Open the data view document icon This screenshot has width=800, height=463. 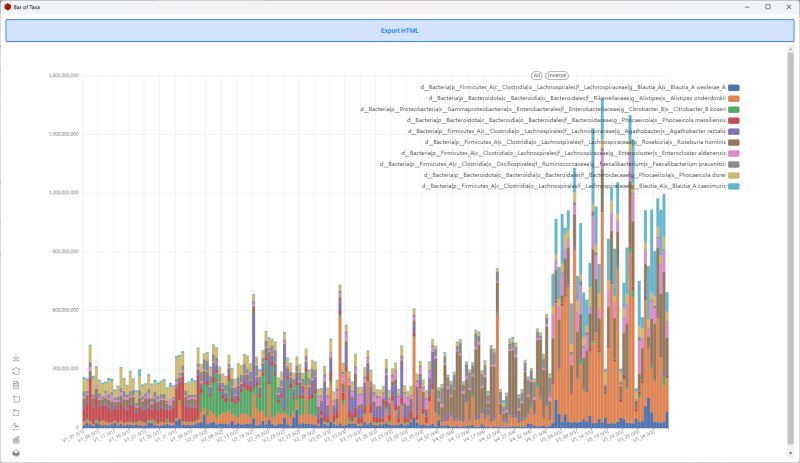[x=16, y=385]
